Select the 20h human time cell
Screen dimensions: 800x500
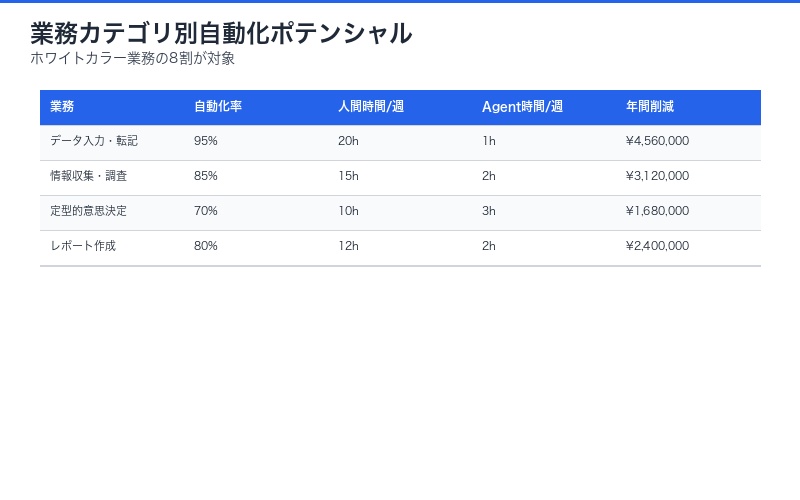[348, 141]
